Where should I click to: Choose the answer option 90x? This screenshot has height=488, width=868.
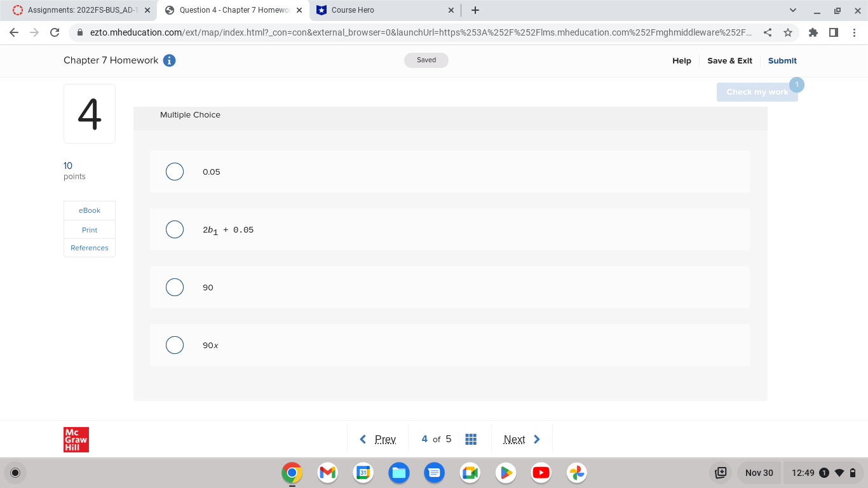pos(175,345)
